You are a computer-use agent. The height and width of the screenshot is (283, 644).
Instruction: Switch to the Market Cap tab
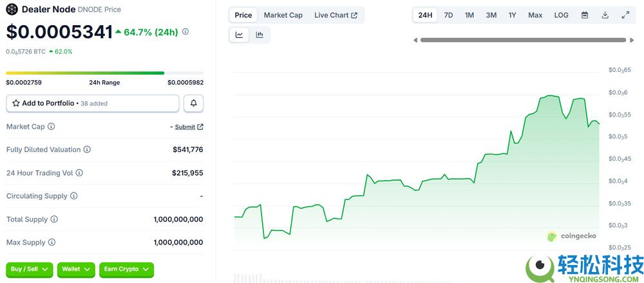[283, 15]
